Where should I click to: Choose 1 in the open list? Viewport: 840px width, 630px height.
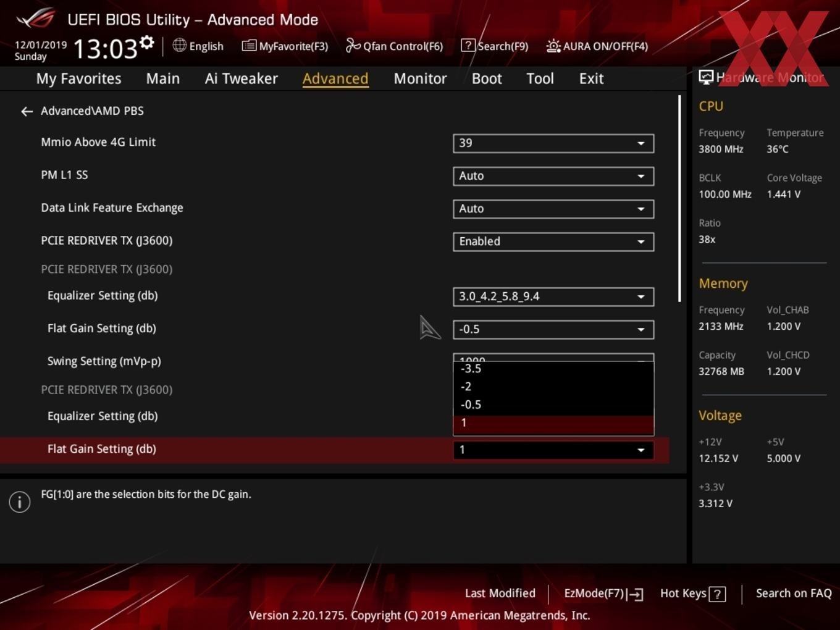point(553,423)
